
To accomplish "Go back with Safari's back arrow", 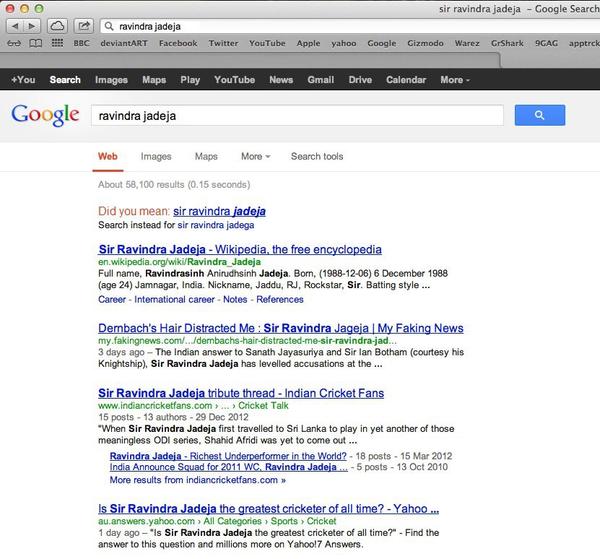I will click(x=15, y=26).
